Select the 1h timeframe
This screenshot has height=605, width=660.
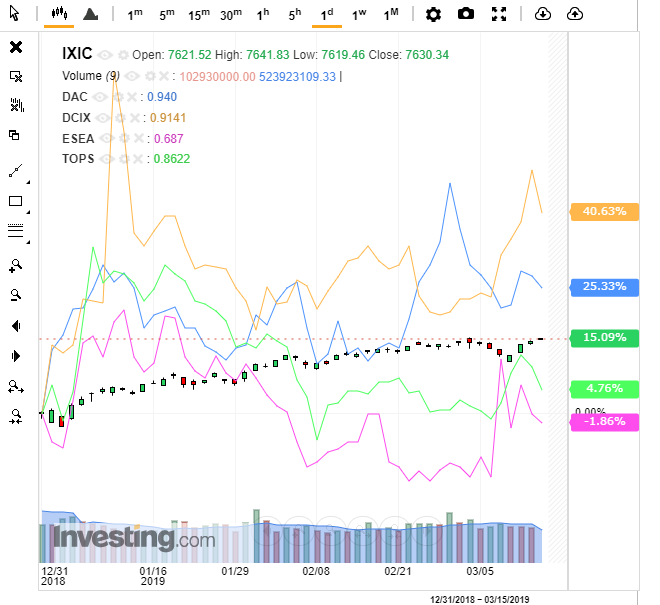pyautogui.click(x=263, y=14)
